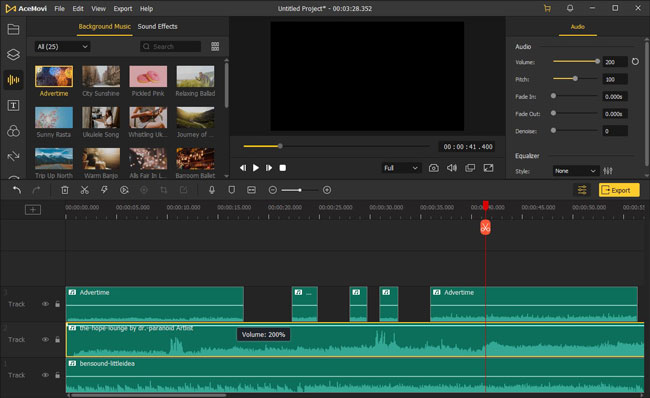Open the Help menu

[x=146, y=8]
